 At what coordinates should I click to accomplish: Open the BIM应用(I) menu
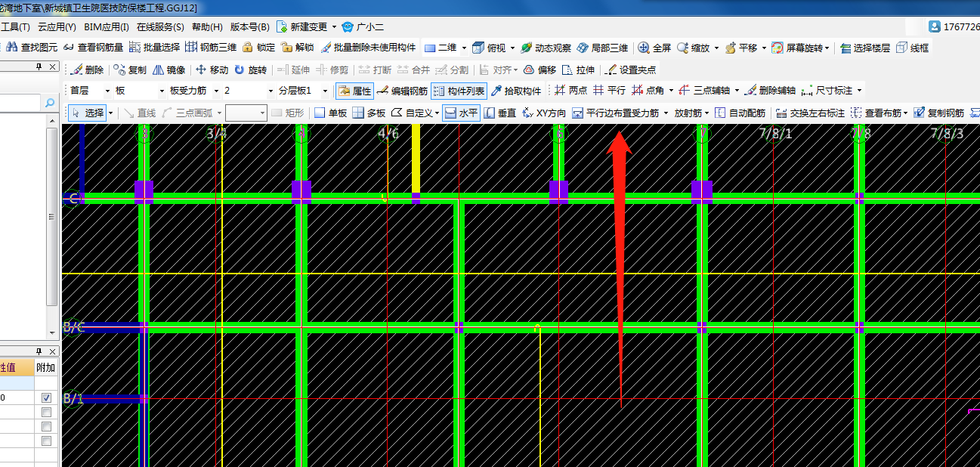[x=107, y=26]
